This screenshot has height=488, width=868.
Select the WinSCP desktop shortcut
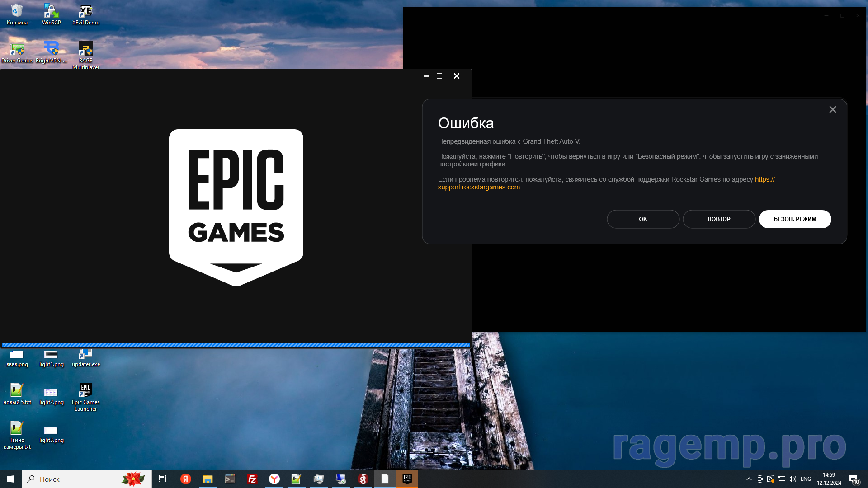(x=51, y=14)
